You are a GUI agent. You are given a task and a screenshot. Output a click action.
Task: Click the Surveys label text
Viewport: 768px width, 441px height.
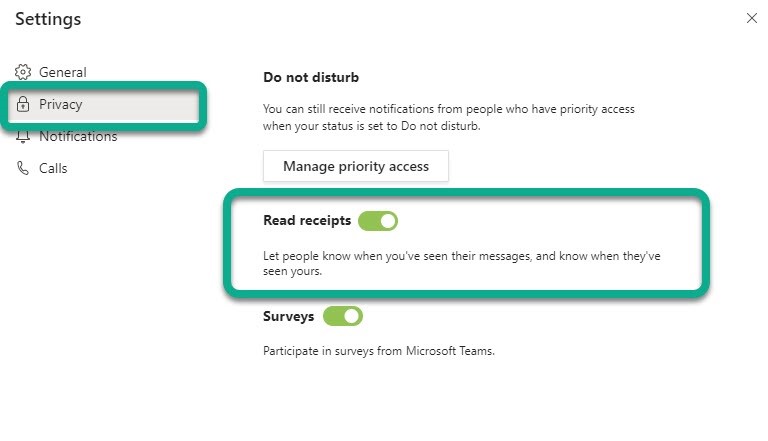click(x=288, y=316)
